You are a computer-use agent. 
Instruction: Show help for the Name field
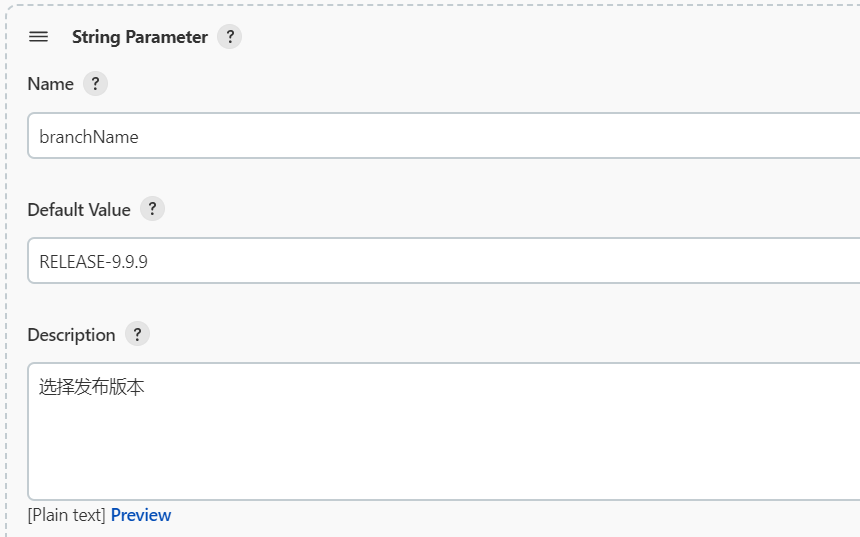pyautogui.click(x=95, y=84)
